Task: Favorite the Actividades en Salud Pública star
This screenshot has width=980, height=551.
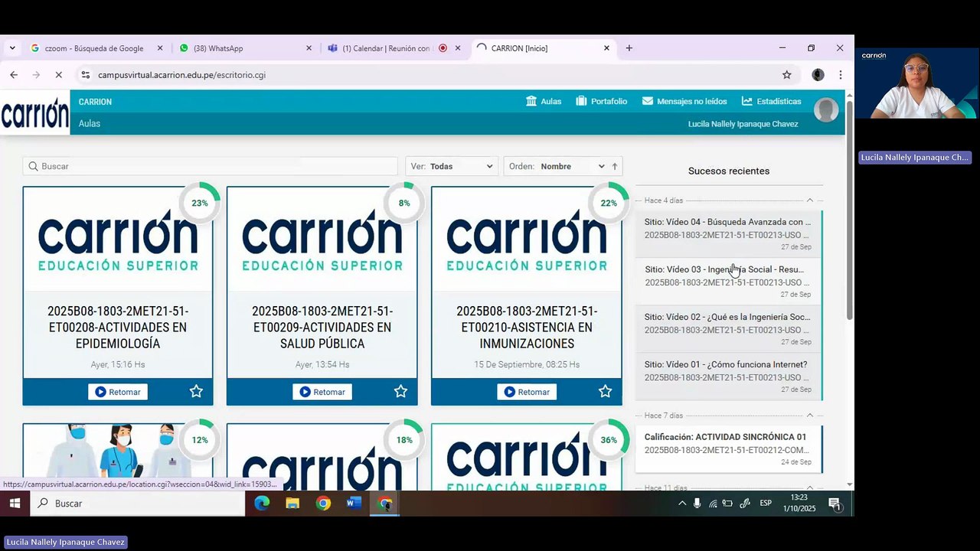Action: pyautogui.click(x=400, y=392)
